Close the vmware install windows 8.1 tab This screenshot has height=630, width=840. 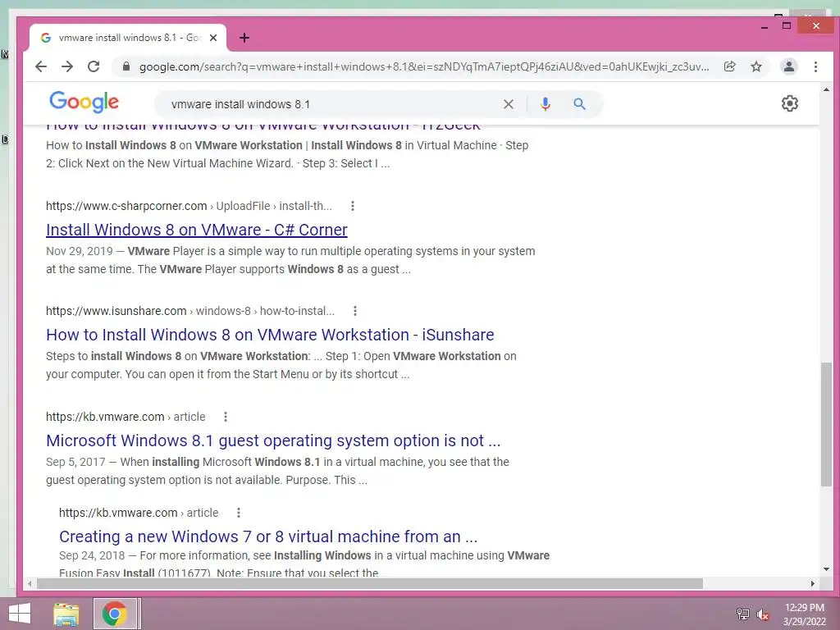click(x=213, y=38)
